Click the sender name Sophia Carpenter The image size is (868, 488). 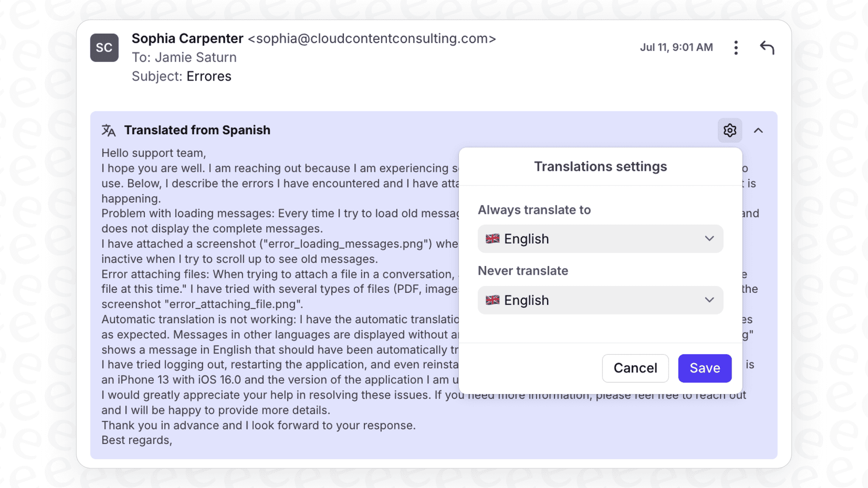[188, 38]
